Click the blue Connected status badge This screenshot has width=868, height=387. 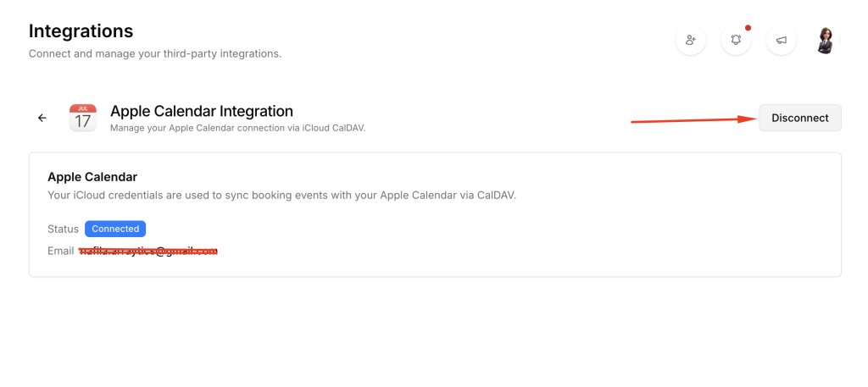pos(115,229)
